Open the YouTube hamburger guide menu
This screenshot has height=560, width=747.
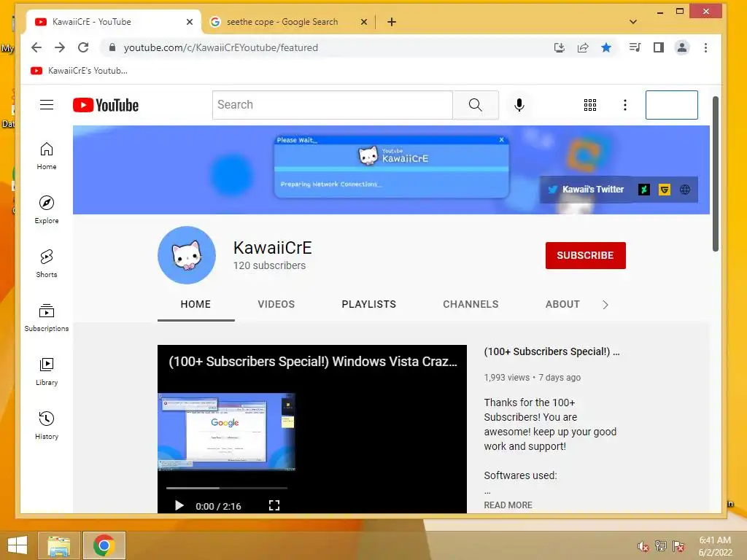coord(47,105)
